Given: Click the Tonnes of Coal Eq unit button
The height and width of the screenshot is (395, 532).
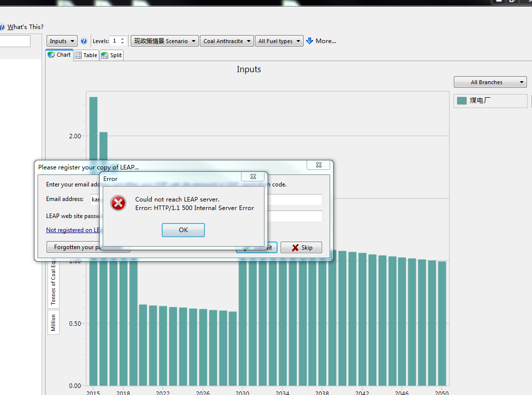Looking at the screenshot, I should pyautogui.click(x=53, y=284).
